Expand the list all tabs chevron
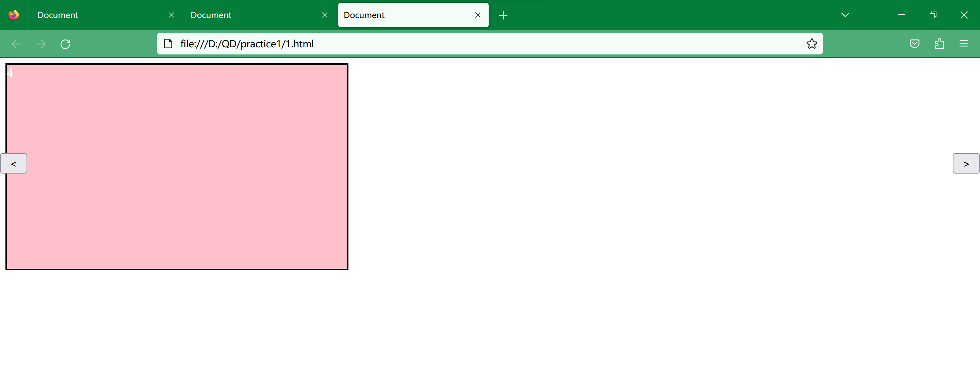The width and height of the screenshot is (980, 374). pos(845,15)
